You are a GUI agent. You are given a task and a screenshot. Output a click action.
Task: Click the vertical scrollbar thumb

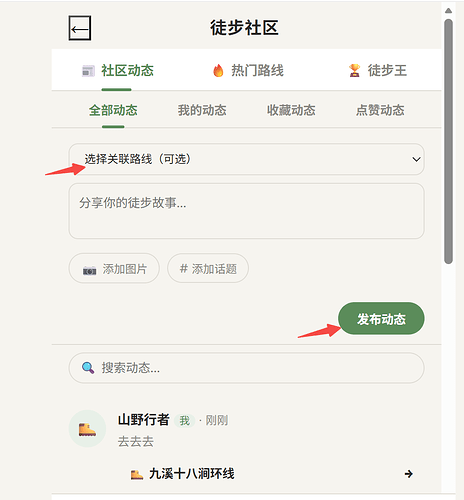pos(448,142)
